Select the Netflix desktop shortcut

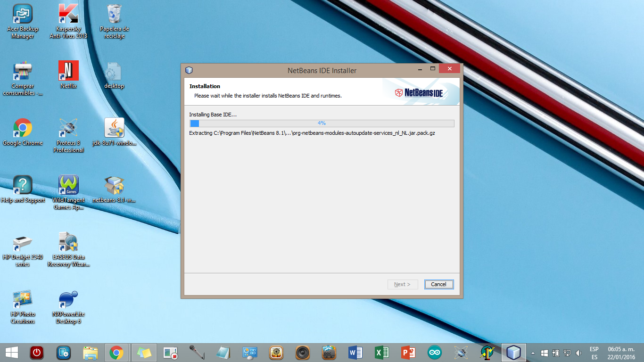coord(68,75)
